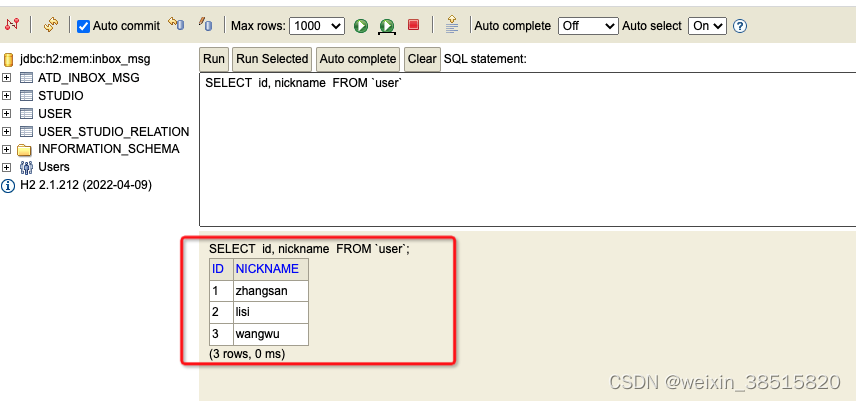This screenshot has width=856, height=401.
Task: Click the Commit icon
Action: [206, 24]
